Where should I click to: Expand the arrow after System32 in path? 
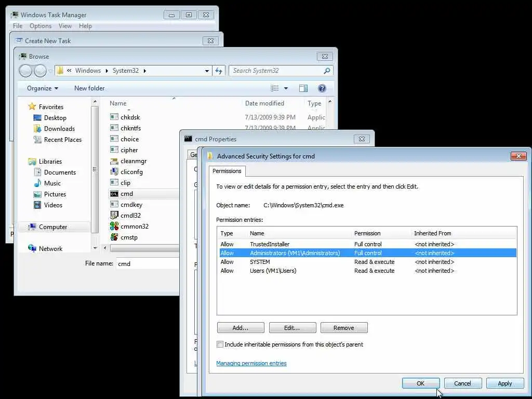tap(145, 71)
